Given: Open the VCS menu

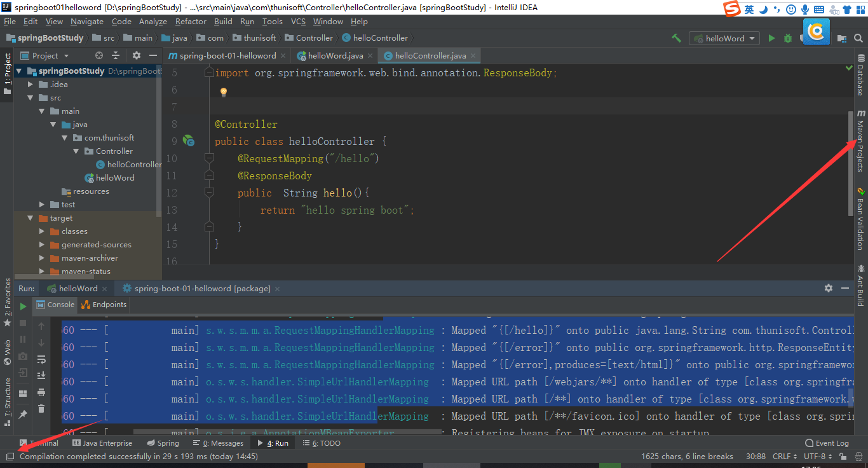Looking at the screenshot, I should [x=298, y=22].
